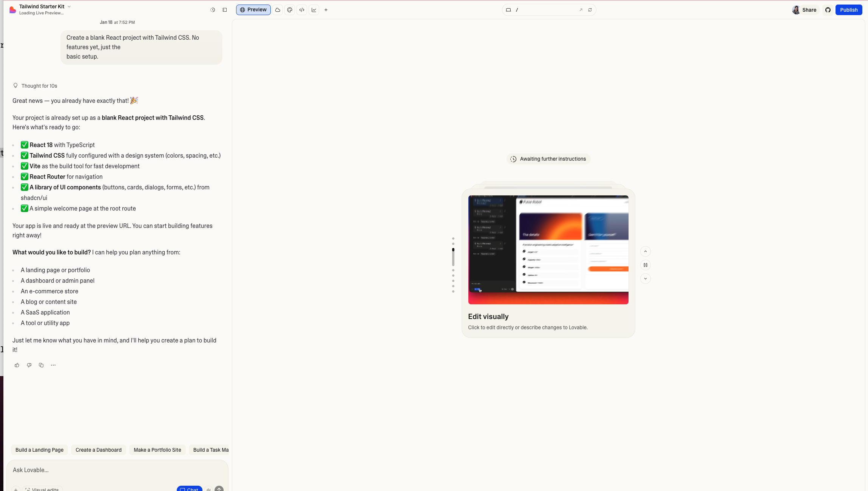Screen dimensions: 868x491
Task: Click the voice input waveform icon
Action: (x=209, y=489)
